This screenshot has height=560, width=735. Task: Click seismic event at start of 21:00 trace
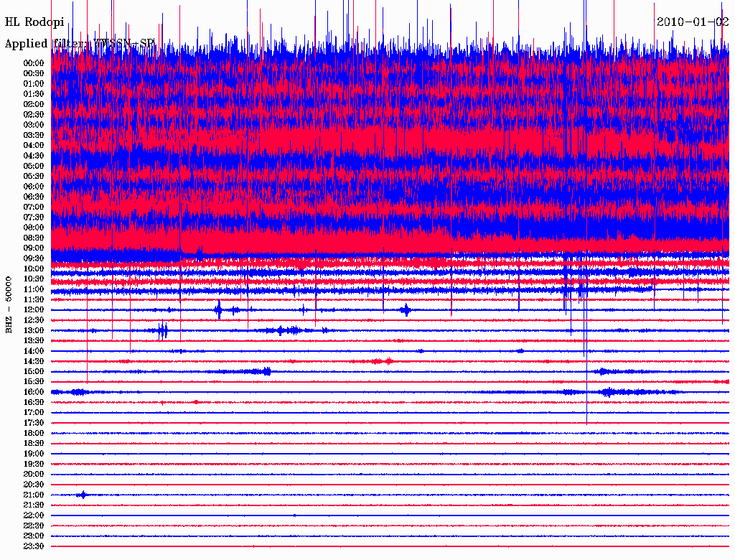pyautogui.click(x=83, y=495)
